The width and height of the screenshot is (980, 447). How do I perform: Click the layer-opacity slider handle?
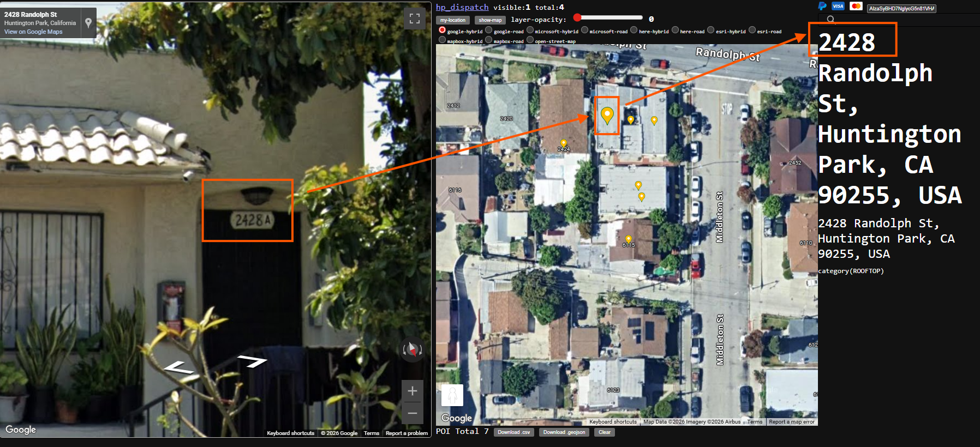tap(577, 17)
